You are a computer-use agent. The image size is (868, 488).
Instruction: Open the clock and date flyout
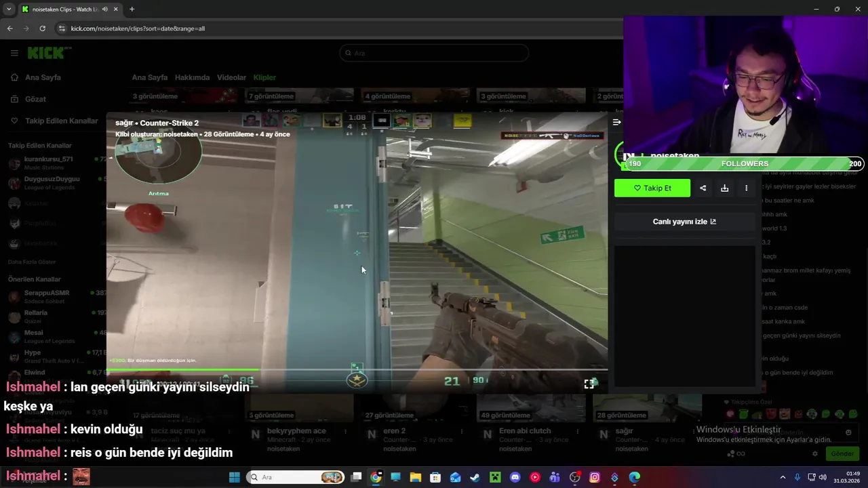coord(848,477)
